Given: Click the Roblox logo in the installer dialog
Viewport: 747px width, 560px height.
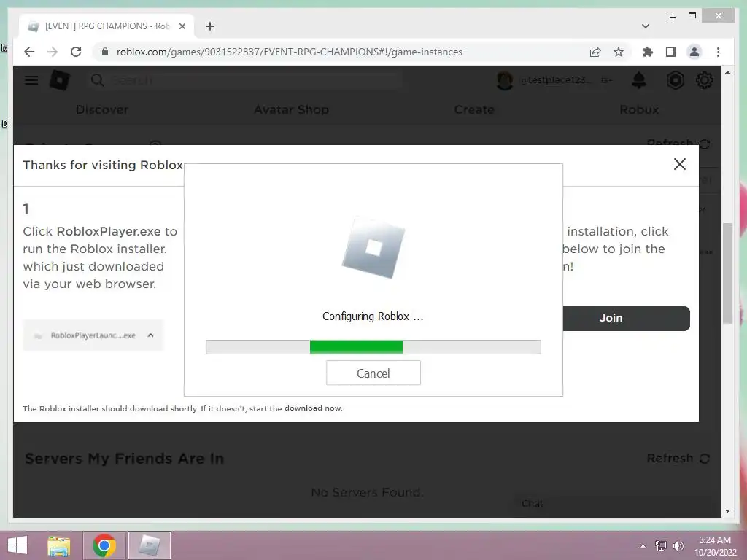Looking at the screenshot, I should (373, 247).
